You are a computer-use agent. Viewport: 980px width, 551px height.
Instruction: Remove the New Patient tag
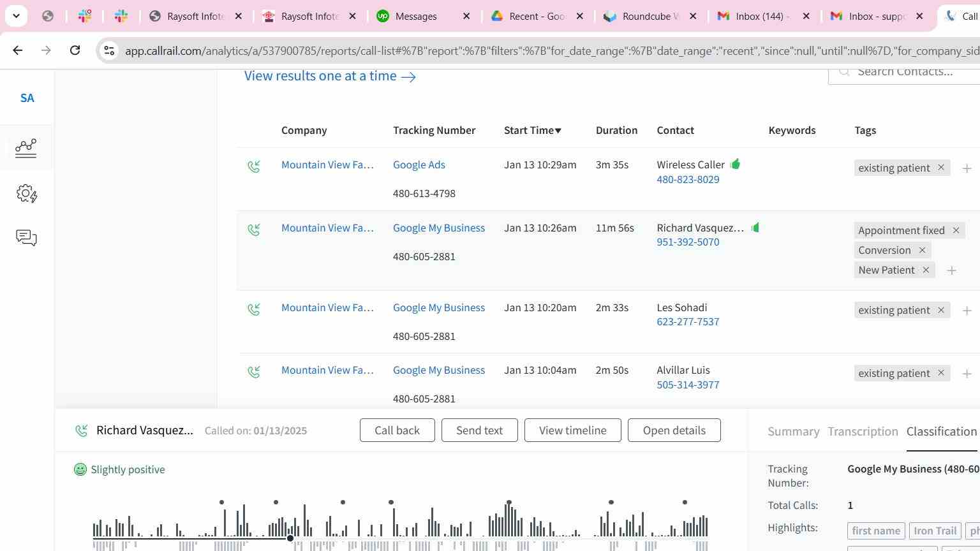pos(926,270)
